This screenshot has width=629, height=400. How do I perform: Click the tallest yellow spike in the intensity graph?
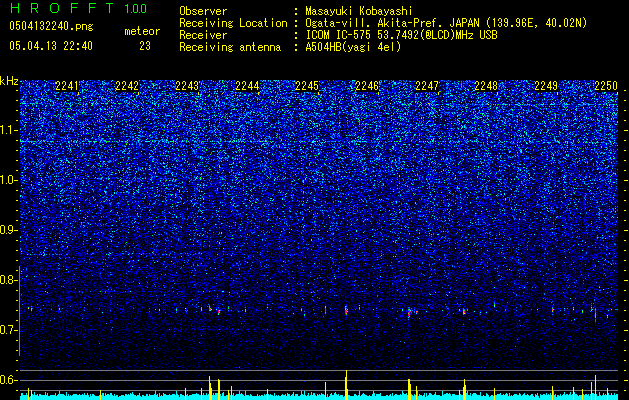tap(346, 385)
